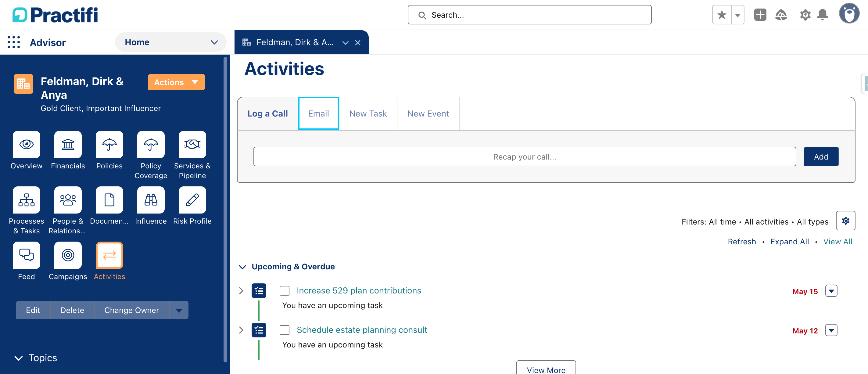The width and height of the screenshot is (868, 374).
Task: Open the Campaigns target icon
Action: pos(68,255)
